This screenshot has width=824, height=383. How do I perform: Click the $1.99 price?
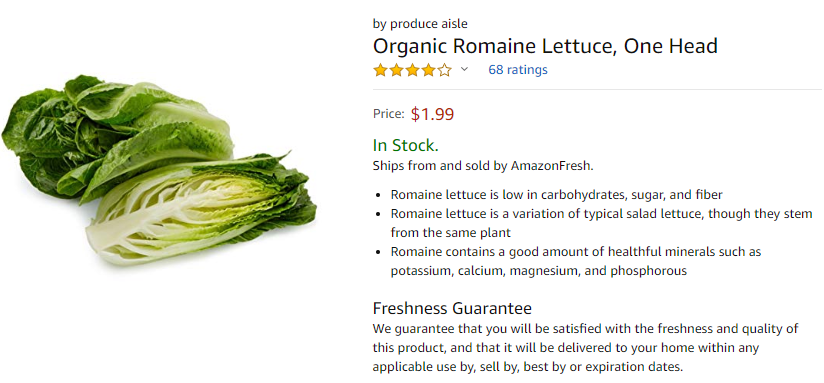click(x=432, y=114)
